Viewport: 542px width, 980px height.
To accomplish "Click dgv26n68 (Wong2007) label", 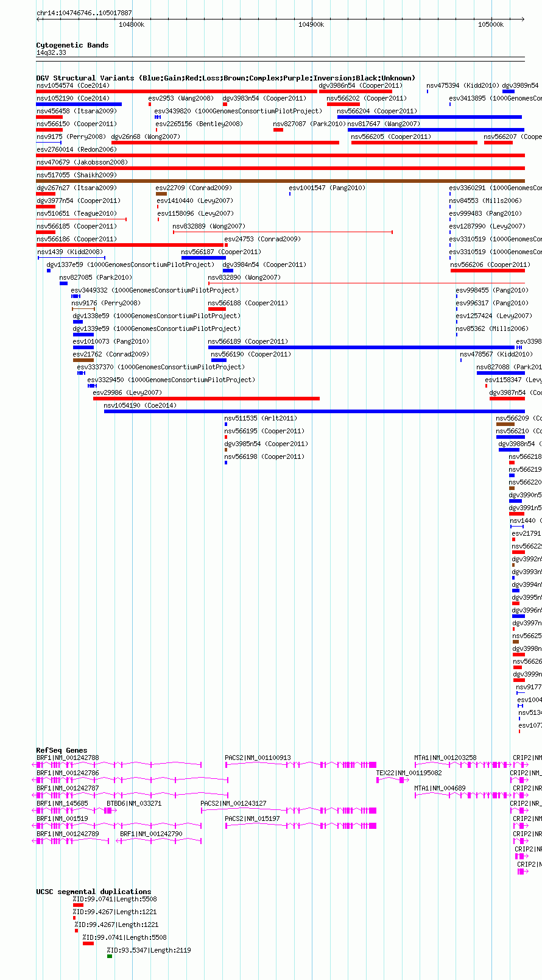I will pyautogui.click(x=146, y=137).
